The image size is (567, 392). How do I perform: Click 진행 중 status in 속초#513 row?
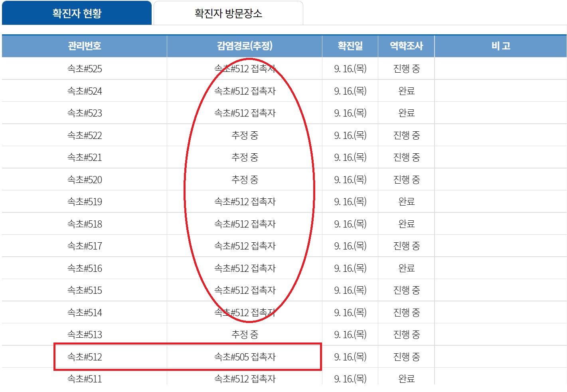[406, 335]
